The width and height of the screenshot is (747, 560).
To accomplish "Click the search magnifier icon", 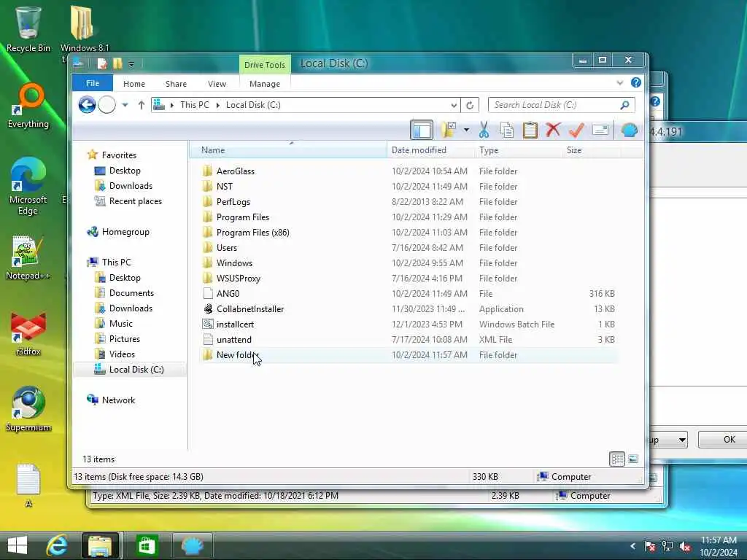I will 624,105.
